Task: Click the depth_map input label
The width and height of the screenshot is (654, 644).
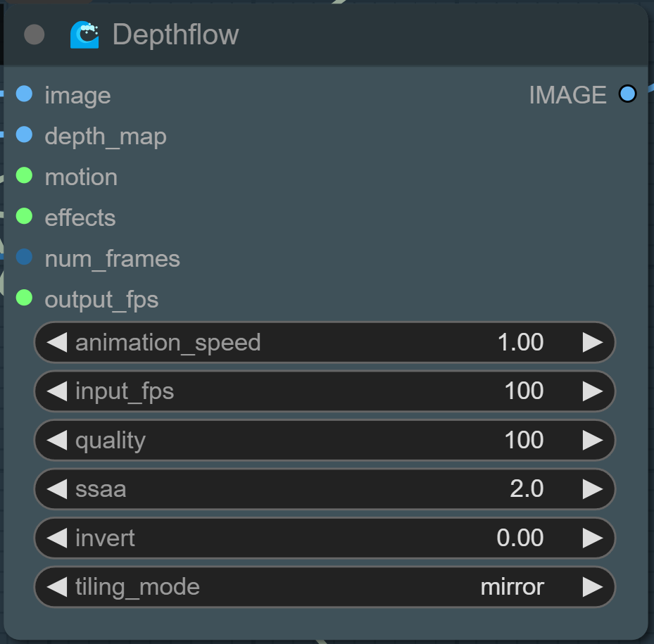Action: pos(106,137)
